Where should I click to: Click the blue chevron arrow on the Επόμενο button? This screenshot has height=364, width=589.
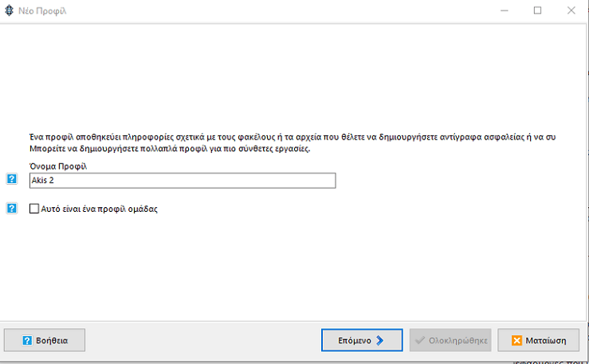[x=379, y=340]
